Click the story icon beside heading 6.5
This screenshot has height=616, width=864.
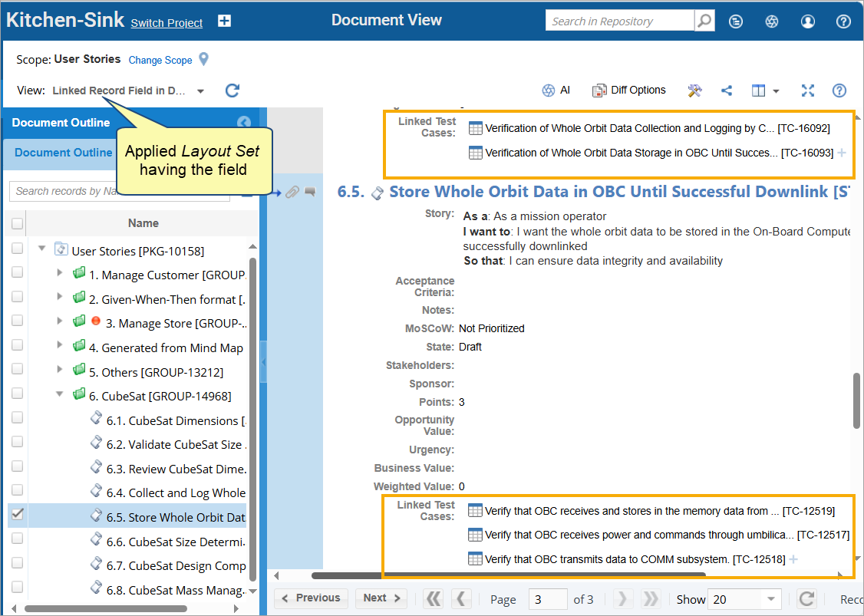coord(378,193)
